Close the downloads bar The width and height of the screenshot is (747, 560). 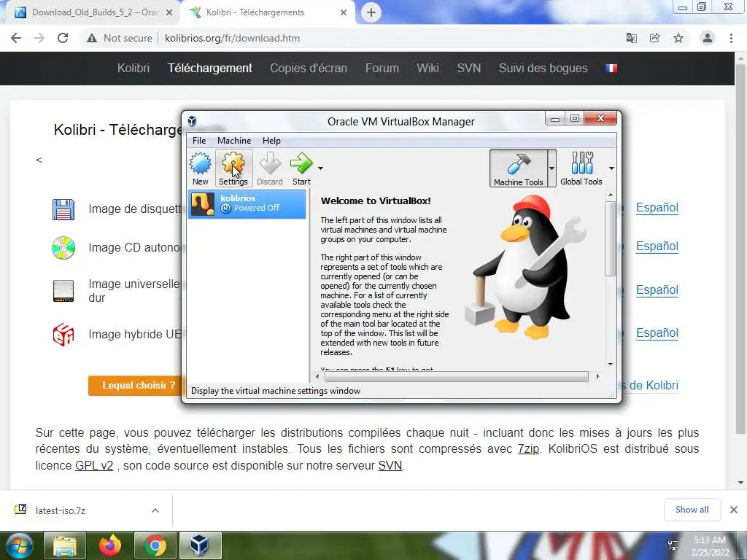point(734,510)
